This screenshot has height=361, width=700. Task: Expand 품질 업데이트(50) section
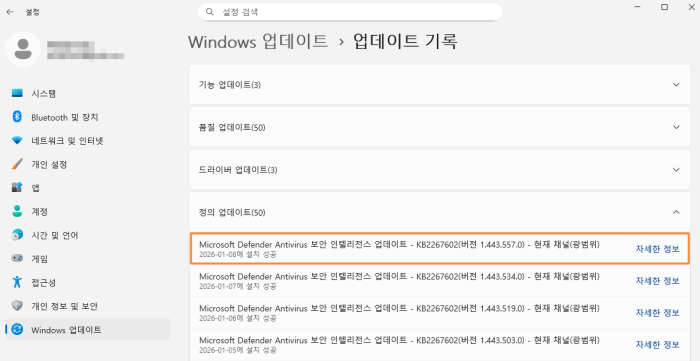coord(440,127)
